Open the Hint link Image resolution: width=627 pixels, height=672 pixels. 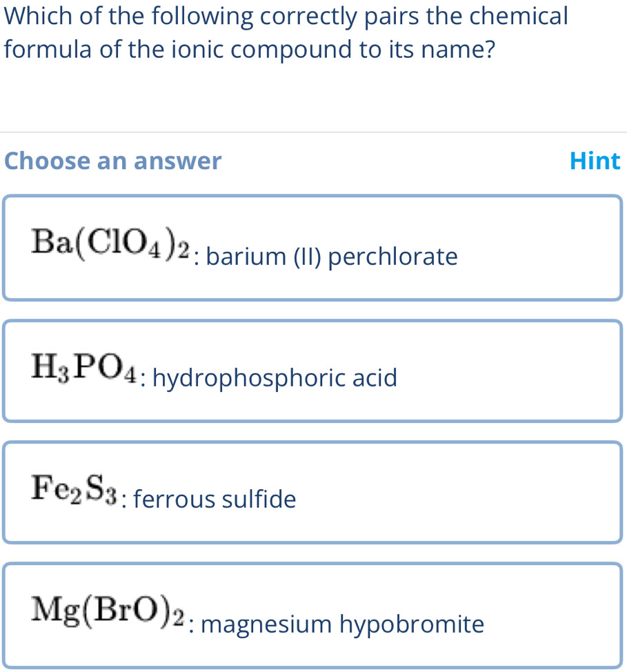(595, 161)
